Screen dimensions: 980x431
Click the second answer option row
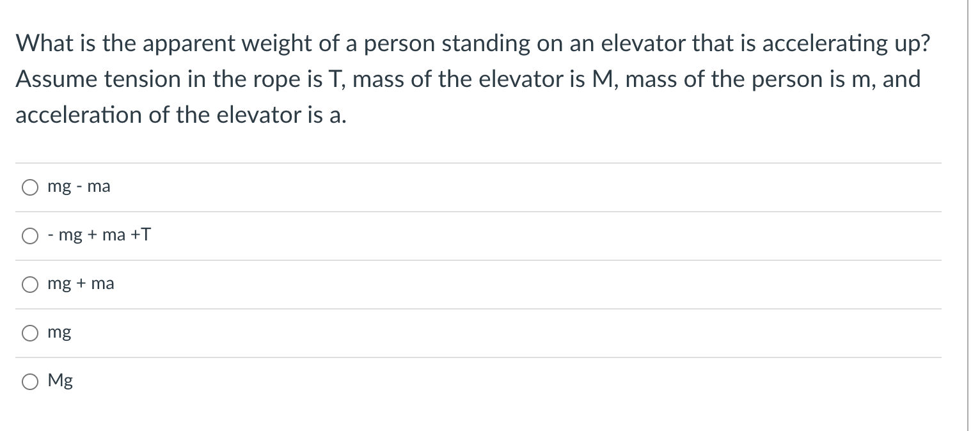[478, 235]
